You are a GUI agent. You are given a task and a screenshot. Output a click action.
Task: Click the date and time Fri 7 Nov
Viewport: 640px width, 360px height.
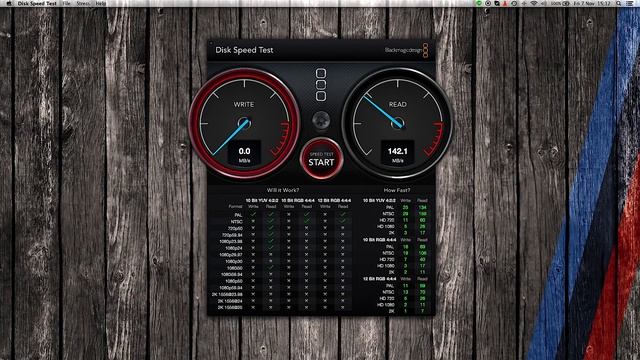592,3
